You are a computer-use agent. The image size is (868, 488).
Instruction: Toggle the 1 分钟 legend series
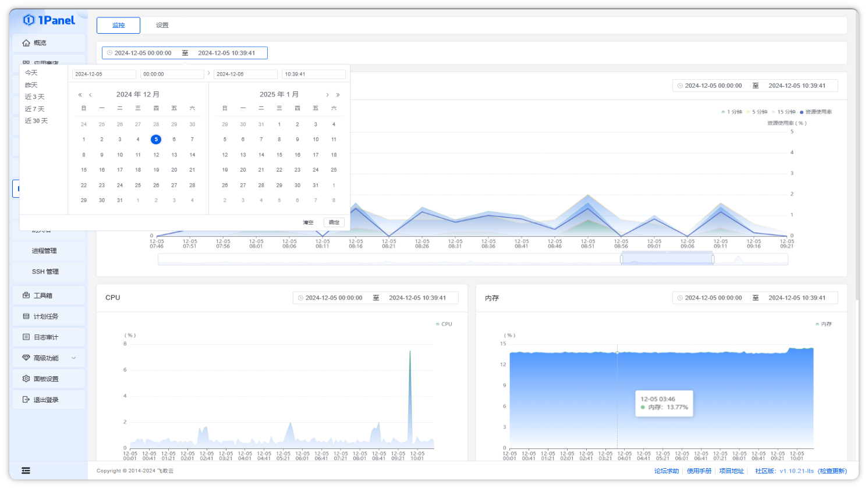coord(732,112)
